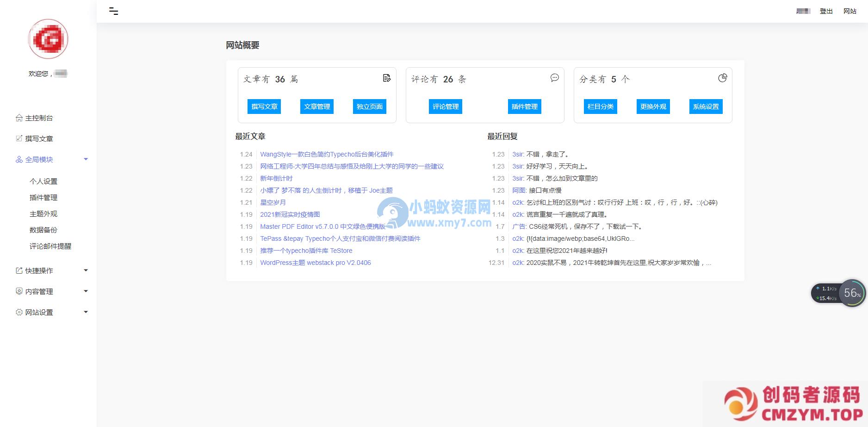Click the user avatar logo in sidebar
Image resolution: width=868 pixels, height=427 pixels.
(x=48, y=39)
